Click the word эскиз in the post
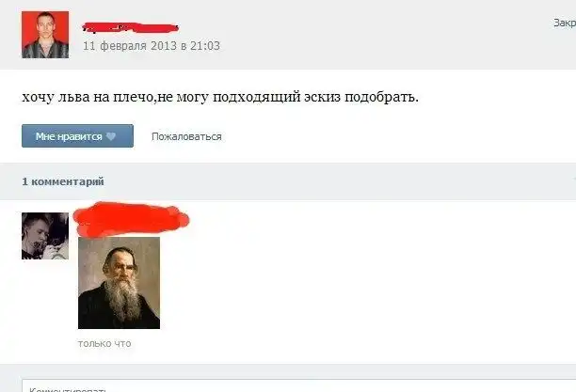This screenshot has height=392, width=576. coord(322,97)
